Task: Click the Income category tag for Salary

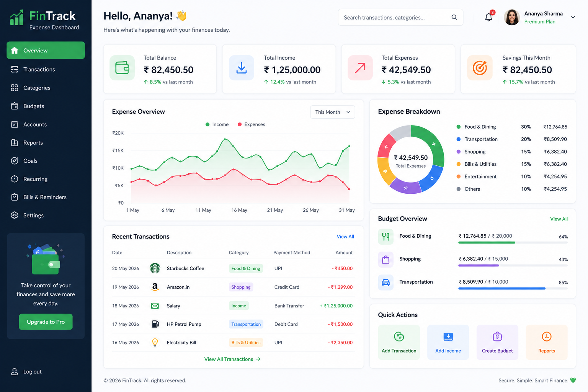Action: (x=238, y=305)
